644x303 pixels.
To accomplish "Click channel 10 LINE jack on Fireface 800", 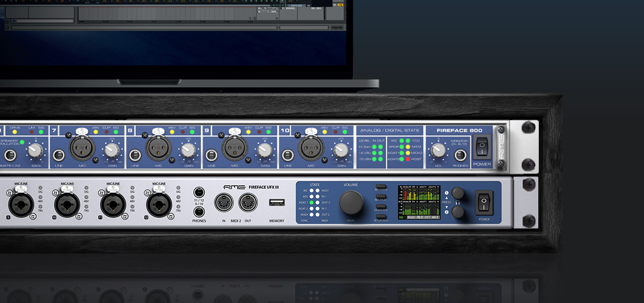I will [x=288, y=156].
